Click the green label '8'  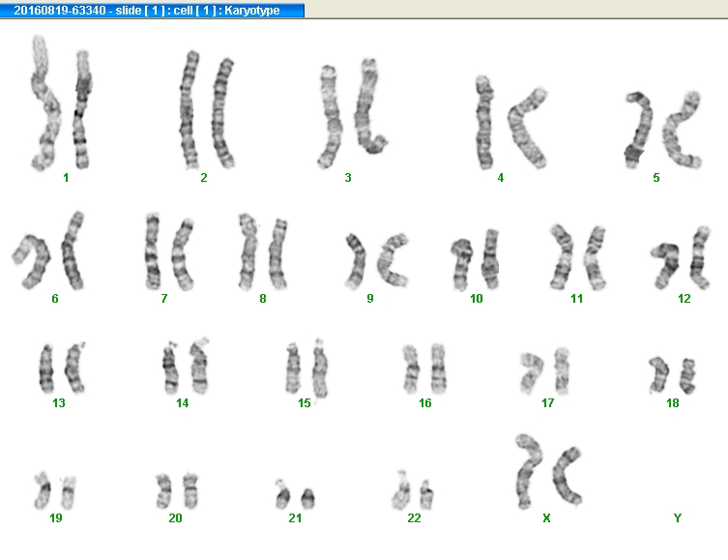[263, 299]
